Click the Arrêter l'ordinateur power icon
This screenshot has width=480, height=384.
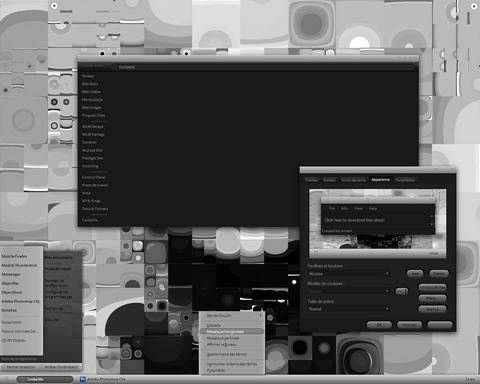click(42, 367)
